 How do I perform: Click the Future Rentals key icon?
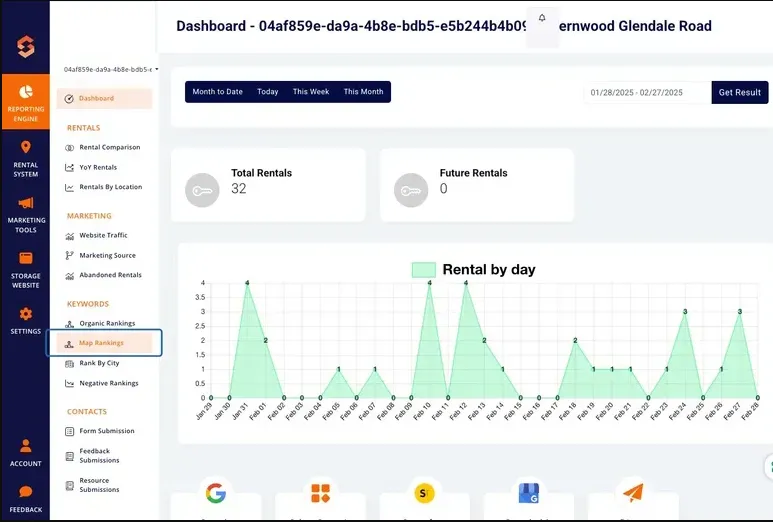pyautogui.click(x=411, y=190)
